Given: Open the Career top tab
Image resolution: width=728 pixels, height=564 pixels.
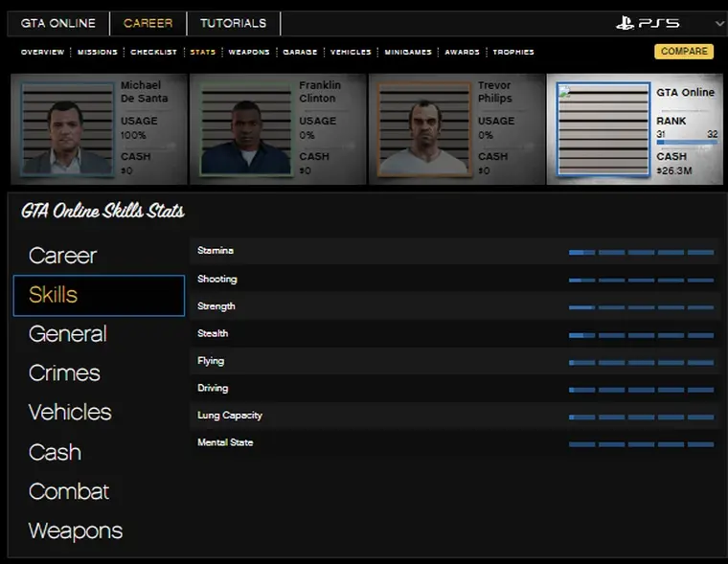Looking at the screenshot, I should click(148, 23).
